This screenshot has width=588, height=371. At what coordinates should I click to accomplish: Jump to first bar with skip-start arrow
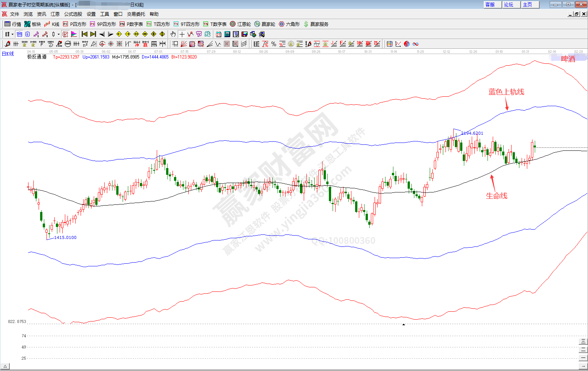point(84,34)
